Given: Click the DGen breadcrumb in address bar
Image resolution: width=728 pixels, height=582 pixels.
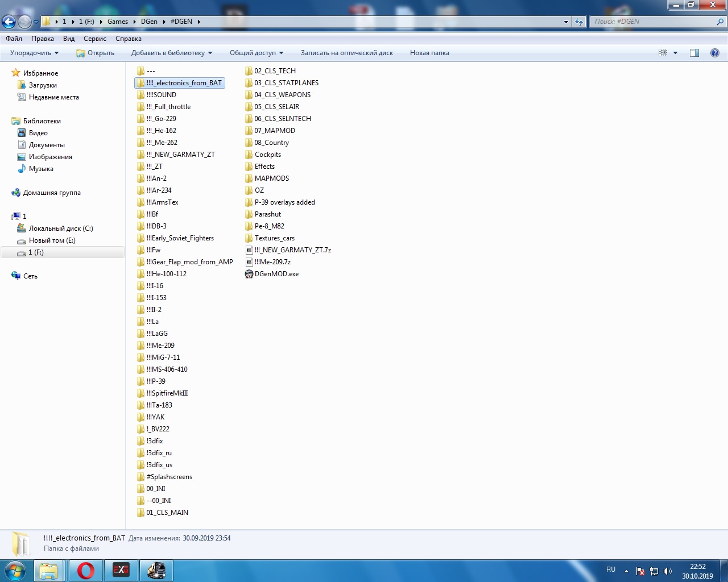Looking at the screenshot, I should point(149,22).
